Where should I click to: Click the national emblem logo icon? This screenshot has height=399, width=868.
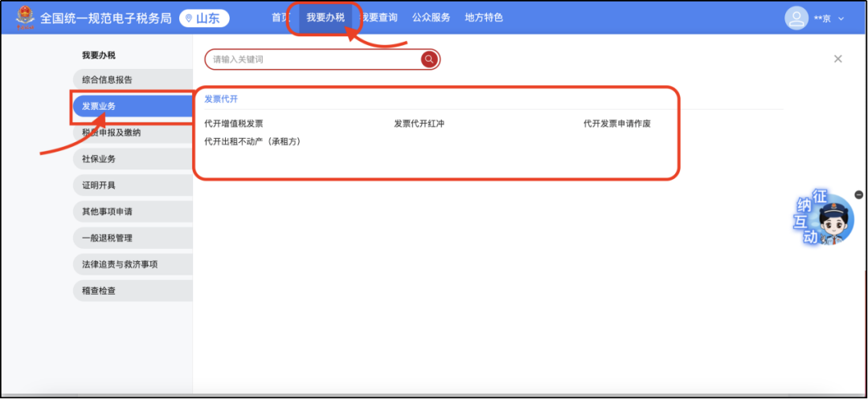point(25,18)
